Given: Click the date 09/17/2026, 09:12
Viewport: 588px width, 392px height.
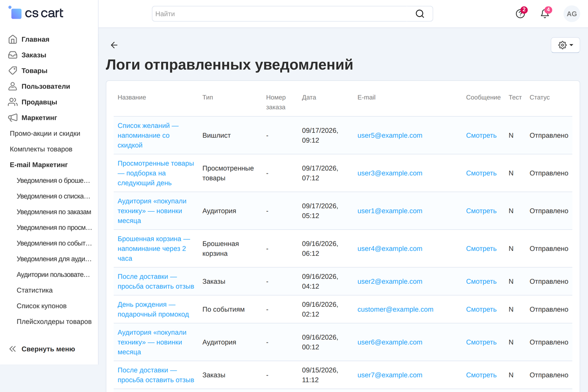Looking at the screenshot, I should pos(320,135).
